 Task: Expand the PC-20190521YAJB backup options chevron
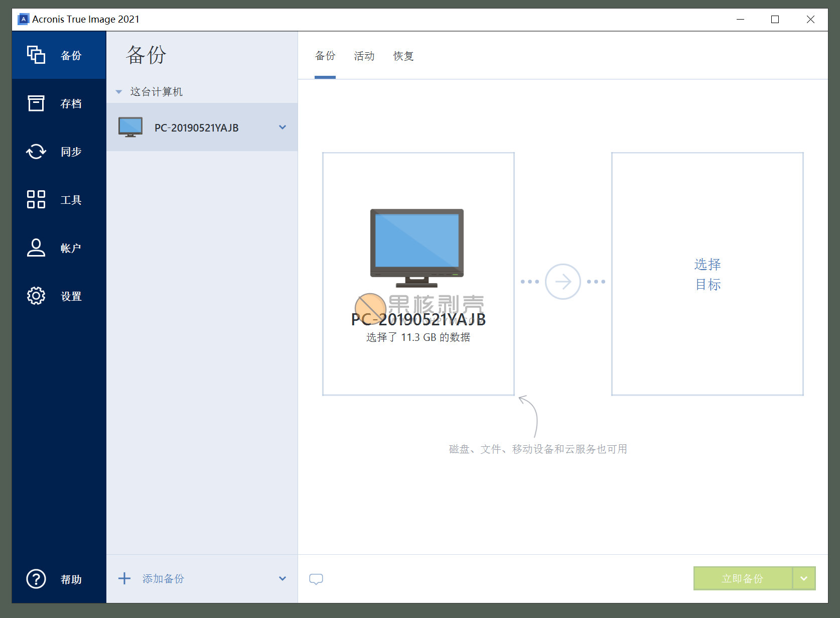coord(283,128)
